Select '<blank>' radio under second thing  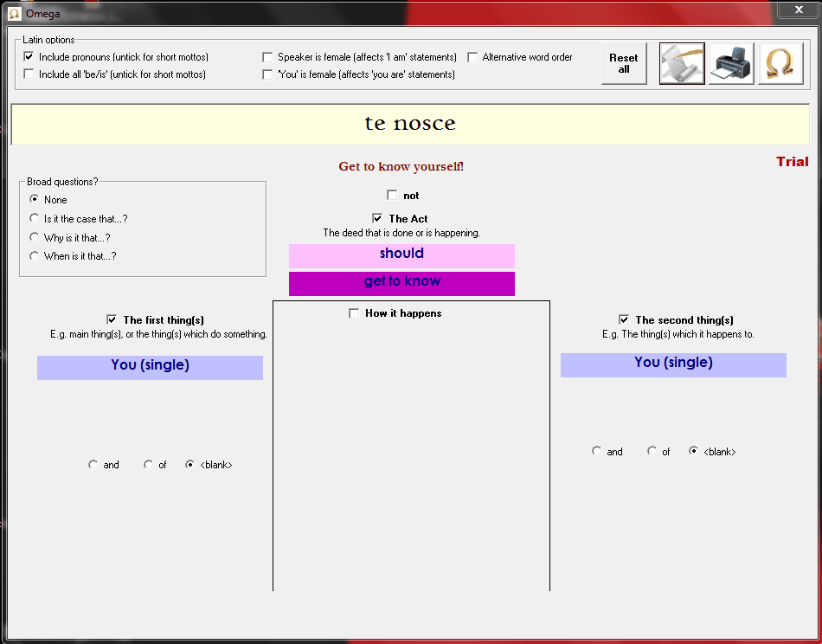tap(693, 451)
